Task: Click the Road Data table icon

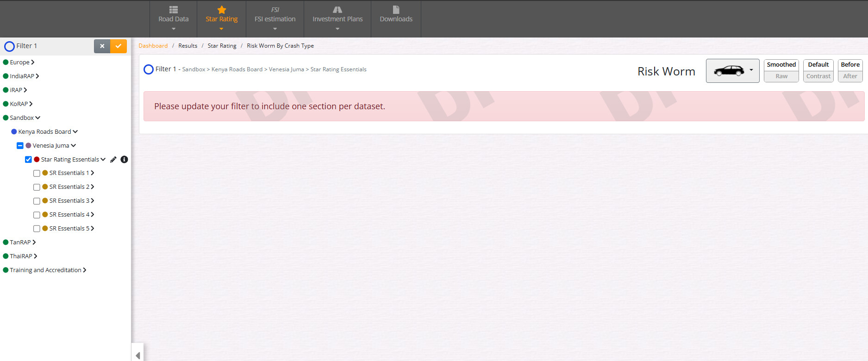Action: (x=173, y=10)
